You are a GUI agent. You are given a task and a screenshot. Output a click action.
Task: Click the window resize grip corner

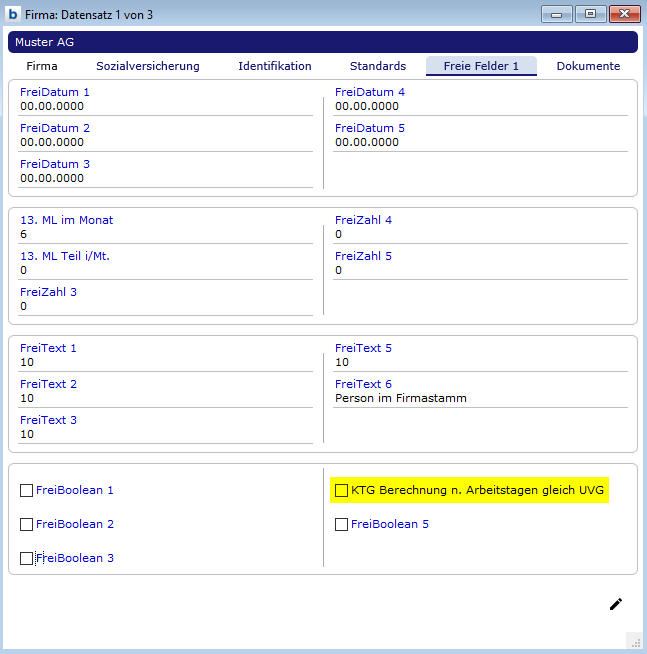633,641
